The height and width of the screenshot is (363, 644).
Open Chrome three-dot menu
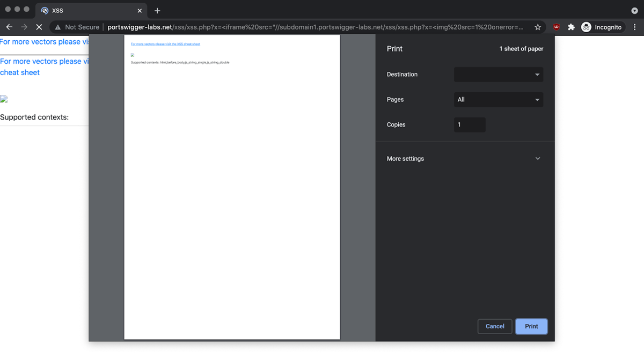[635, 27]
